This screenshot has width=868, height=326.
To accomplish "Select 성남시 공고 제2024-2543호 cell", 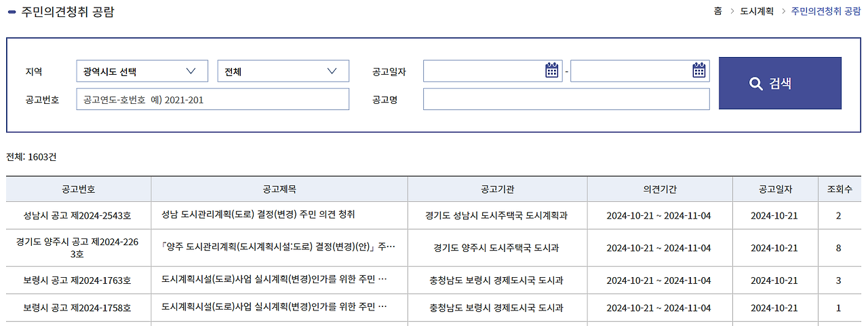I will click(79, 215).
